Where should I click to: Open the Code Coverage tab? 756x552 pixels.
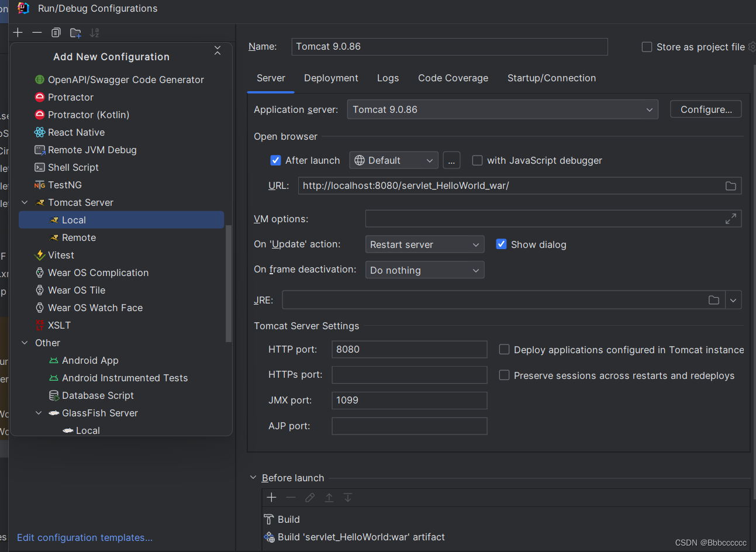[453, 78]
